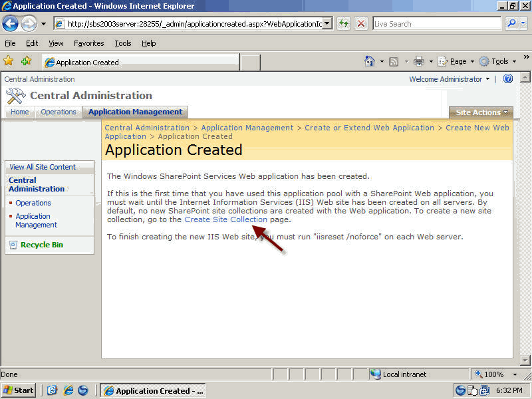Click the 100% zoom level button

coord(489,374)
